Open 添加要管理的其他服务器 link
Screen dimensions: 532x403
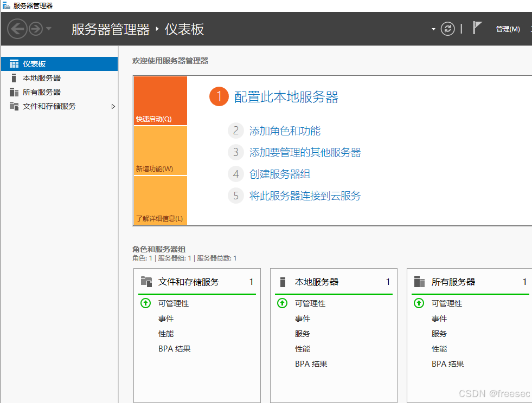pos(305,152)
